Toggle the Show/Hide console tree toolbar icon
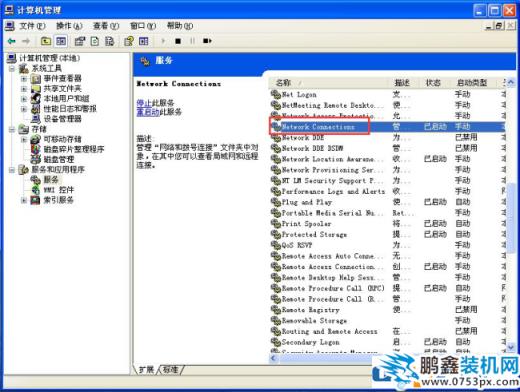Screen dimensions: 520x392 point(61,41)
